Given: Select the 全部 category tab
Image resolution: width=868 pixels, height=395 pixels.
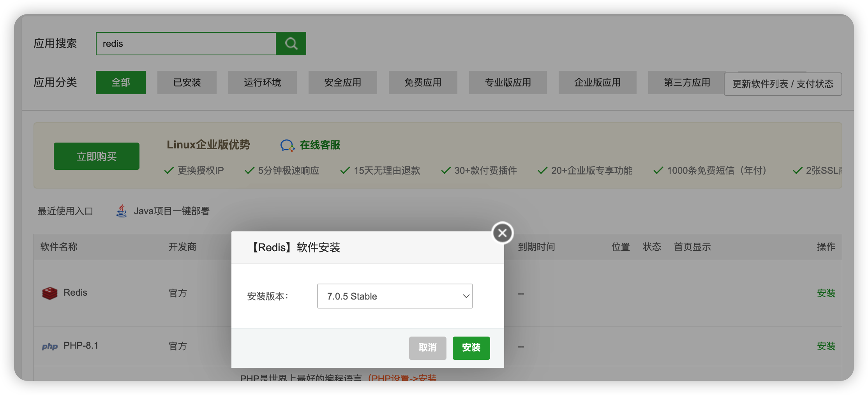Looking at the screenshot, I should (121, 83).
